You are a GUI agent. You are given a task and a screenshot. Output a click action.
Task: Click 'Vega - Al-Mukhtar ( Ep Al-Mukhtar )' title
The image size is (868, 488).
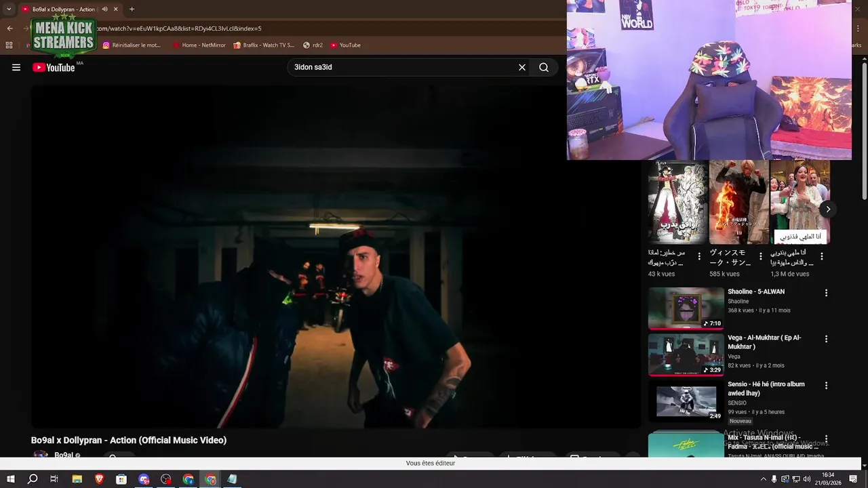point(764,342)
